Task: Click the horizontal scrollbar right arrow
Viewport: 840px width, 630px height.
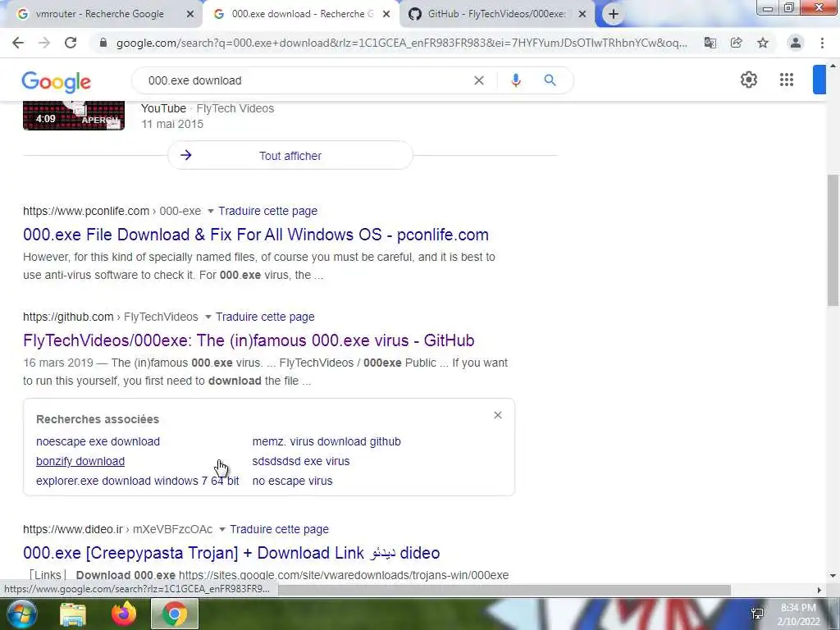Action: 819,590
